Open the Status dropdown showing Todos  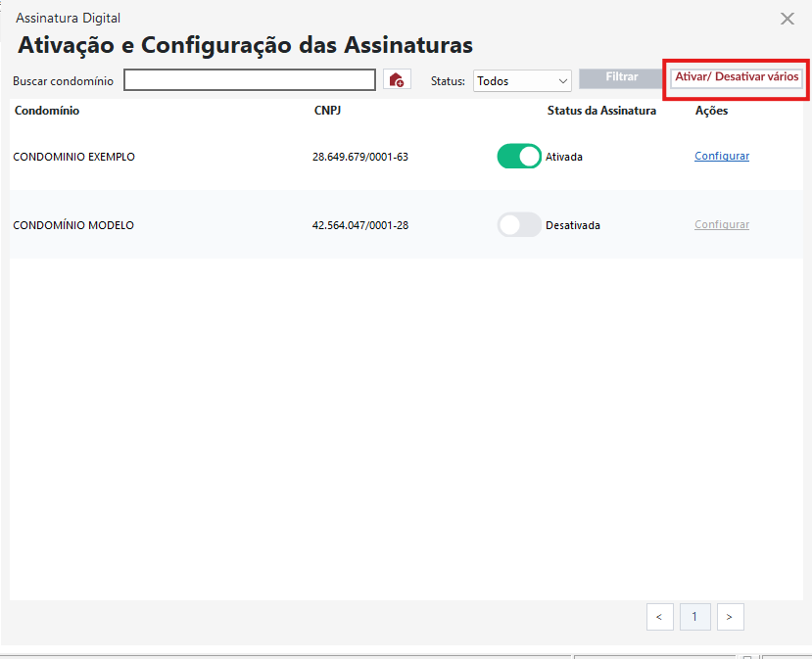[x=522, y=80]
